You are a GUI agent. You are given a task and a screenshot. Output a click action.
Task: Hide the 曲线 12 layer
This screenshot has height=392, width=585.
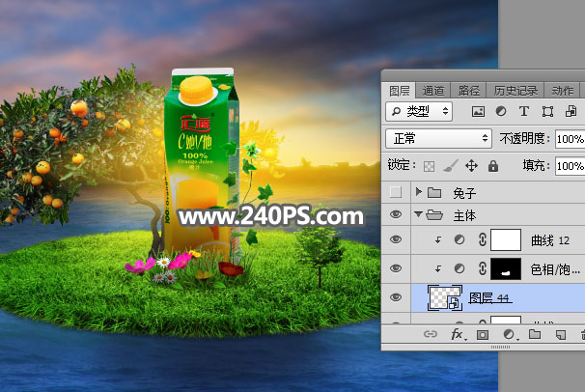[394, 239]
